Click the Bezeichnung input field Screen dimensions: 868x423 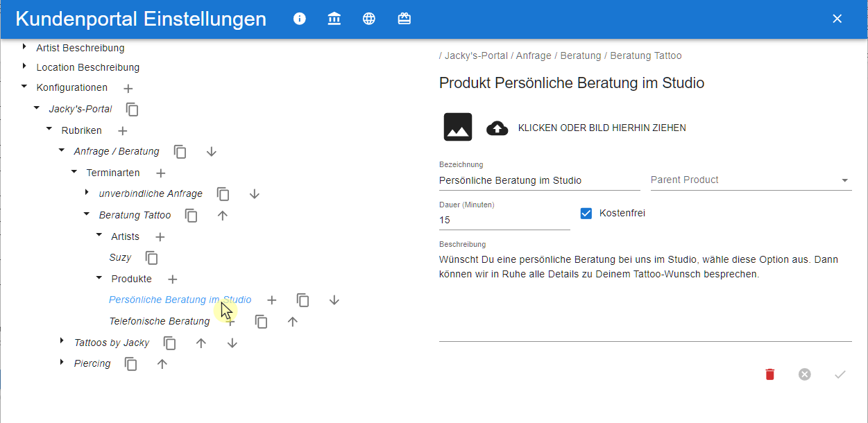[540, 180]
